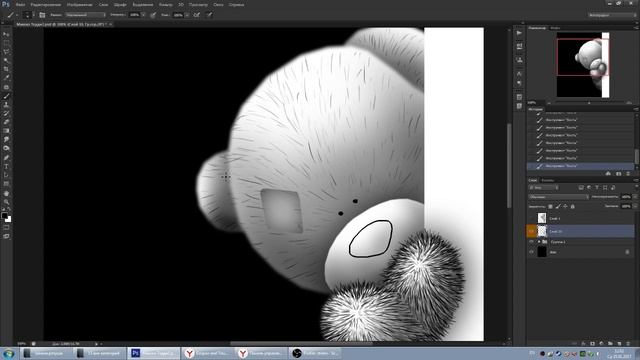This screenshot has width=640, height=360.
Task: Open the Файл menu
Action: tap(20, 4)
